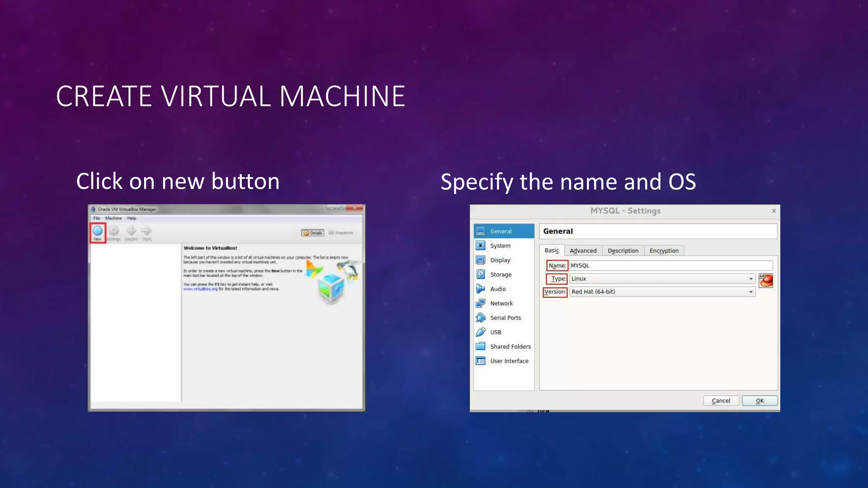Open the Shared Folders settings category
The image size is (868, 488).
(x=504, y=347)
